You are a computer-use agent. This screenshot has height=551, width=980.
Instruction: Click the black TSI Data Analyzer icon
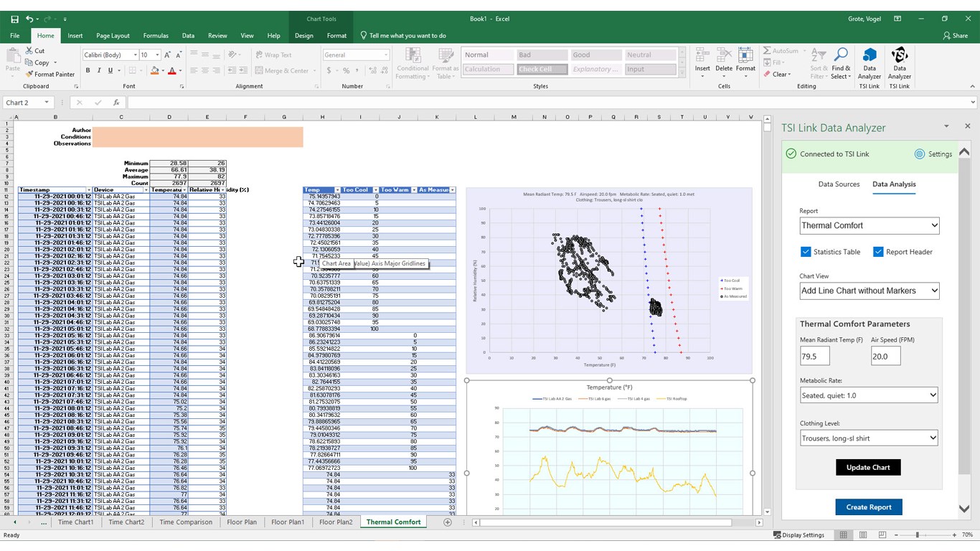coord(899,56)
